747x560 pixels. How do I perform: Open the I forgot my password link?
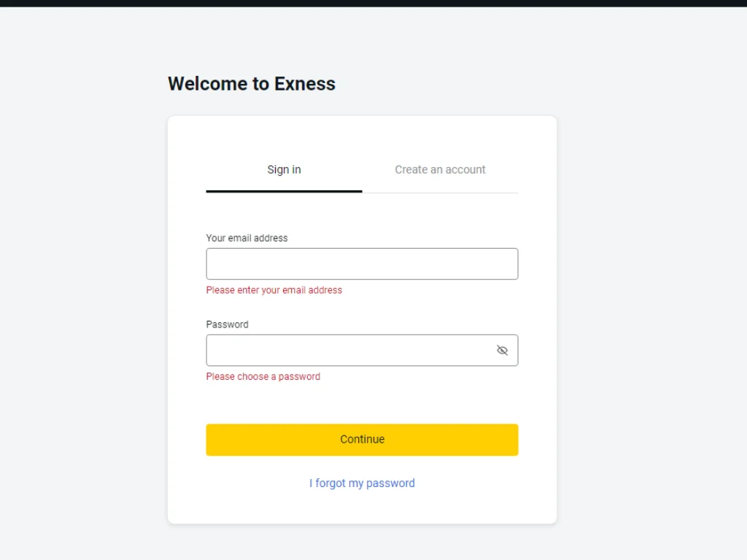(362, 483)
